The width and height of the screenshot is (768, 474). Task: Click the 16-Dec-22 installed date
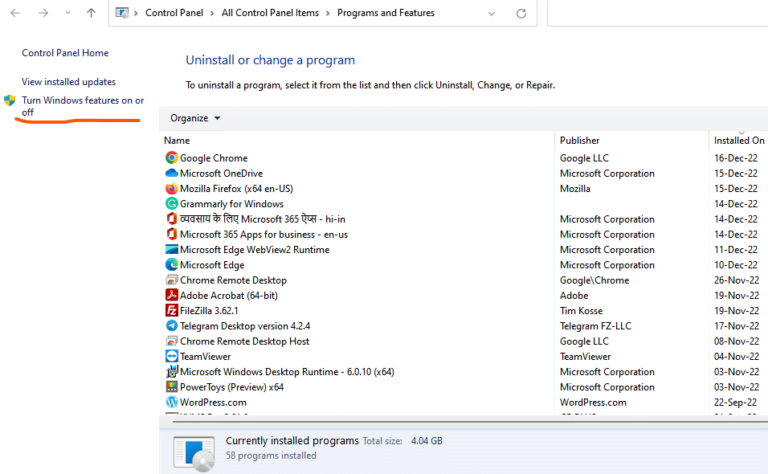pos(736,158)
